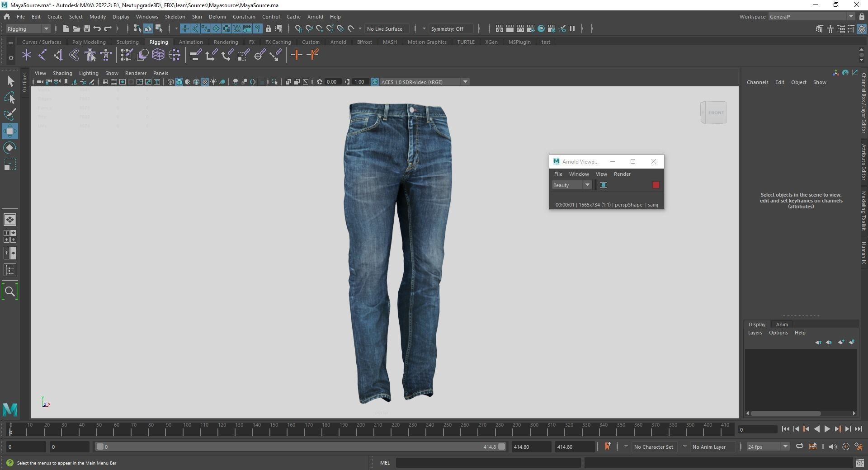Open Animation preferences running-figure icon
The height and width of the screenshot is (470, 868).
click(x=858, y=446)
